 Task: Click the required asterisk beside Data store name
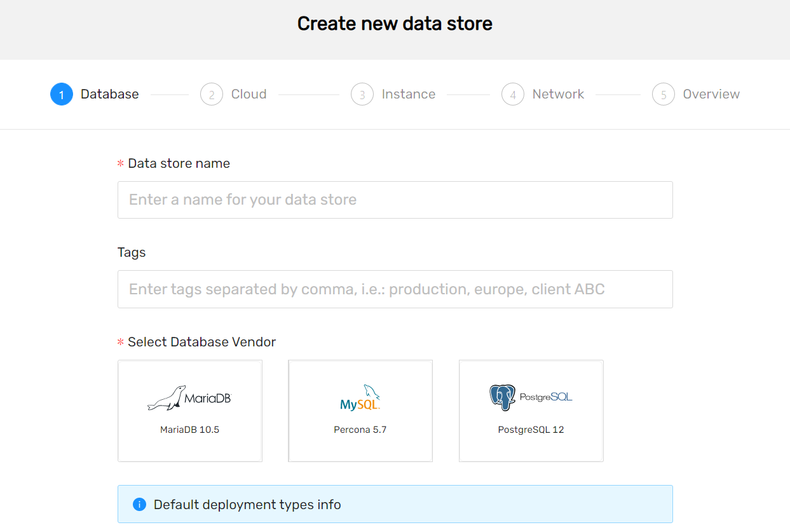[x=120, y=163]
